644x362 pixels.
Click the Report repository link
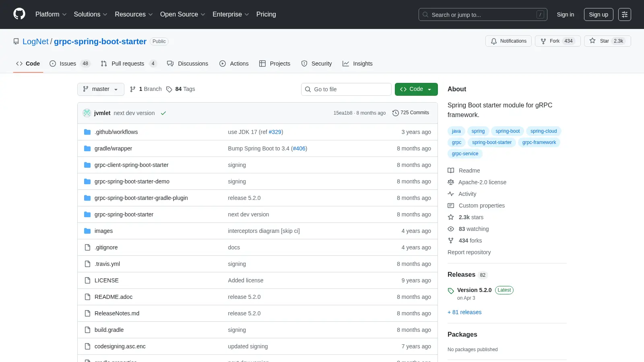point(469,252)
